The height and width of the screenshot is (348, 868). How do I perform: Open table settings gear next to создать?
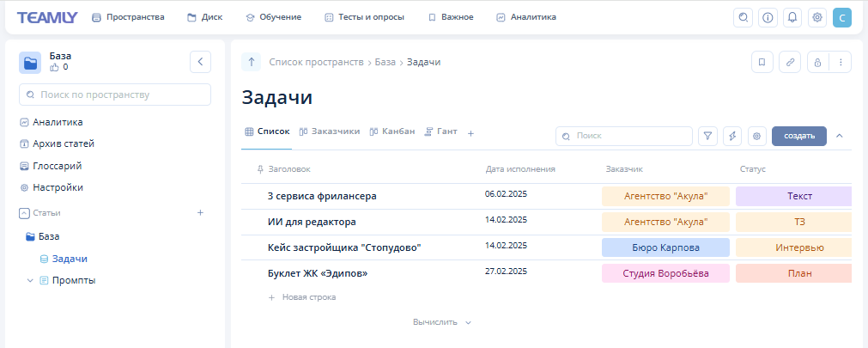(x=756, y=136)
